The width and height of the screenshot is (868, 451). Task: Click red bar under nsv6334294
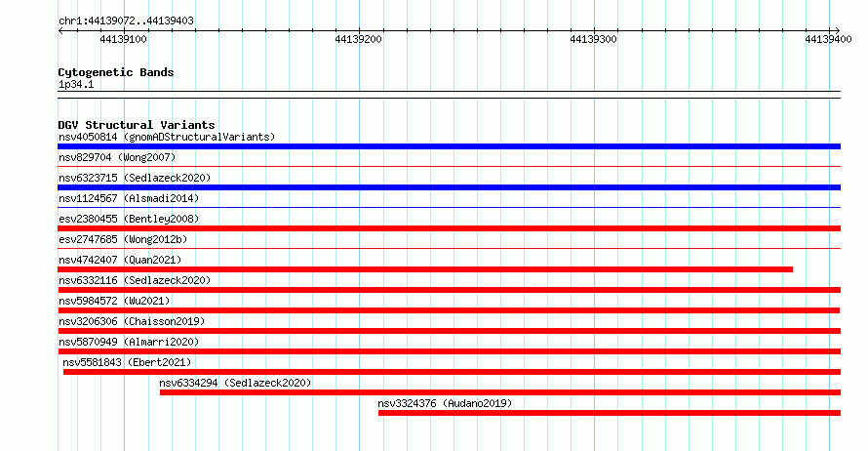click(x=500, y=392)
